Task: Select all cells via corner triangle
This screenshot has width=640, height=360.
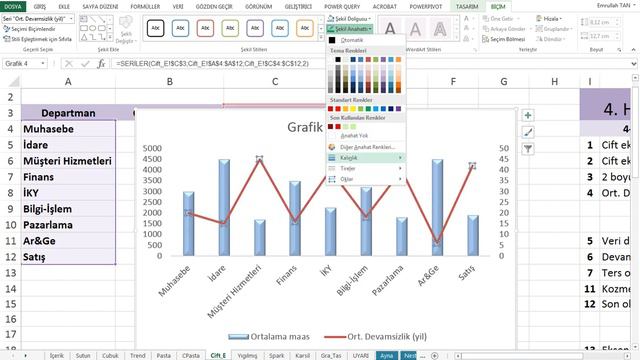Action: click(x=14, y=82)
